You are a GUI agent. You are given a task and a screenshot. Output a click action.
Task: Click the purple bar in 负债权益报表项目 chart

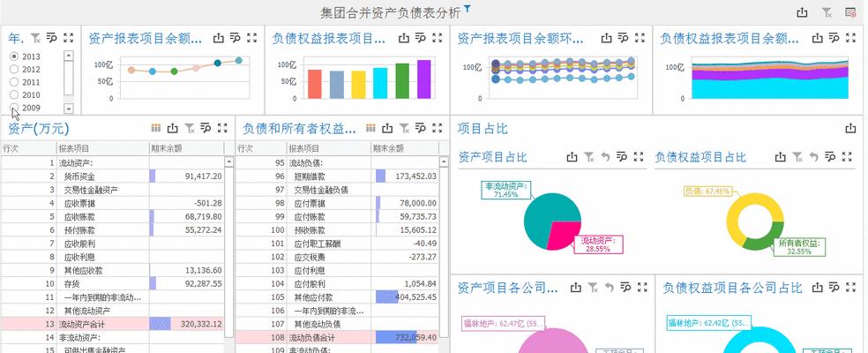(x=424, y=79)
